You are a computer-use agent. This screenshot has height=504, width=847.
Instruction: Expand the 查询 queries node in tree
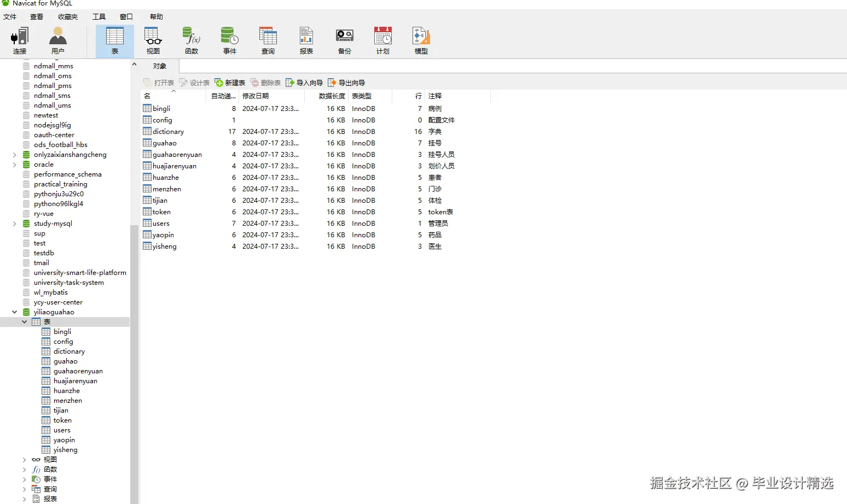coord(24,489)
